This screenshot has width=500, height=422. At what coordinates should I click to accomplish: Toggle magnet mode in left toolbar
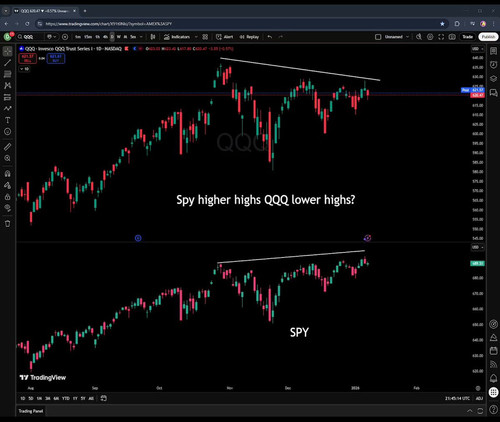tap(7, 174)
